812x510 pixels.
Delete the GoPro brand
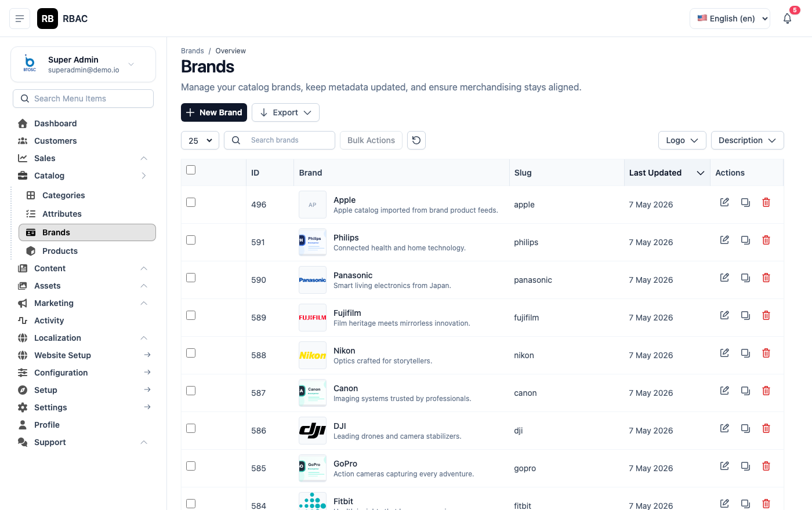click(766, 466)
